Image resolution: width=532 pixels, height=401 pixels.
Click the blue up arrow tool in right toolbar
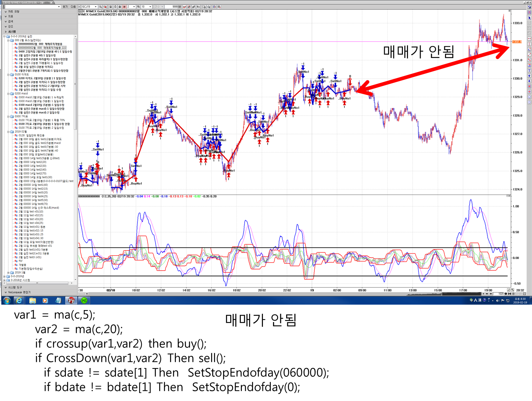tap(529, 76)
